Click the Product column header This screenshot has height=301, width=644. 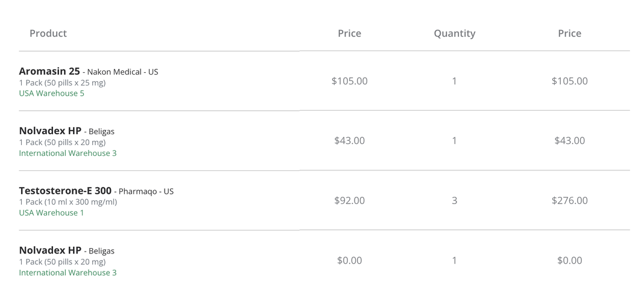click(48, 33)
